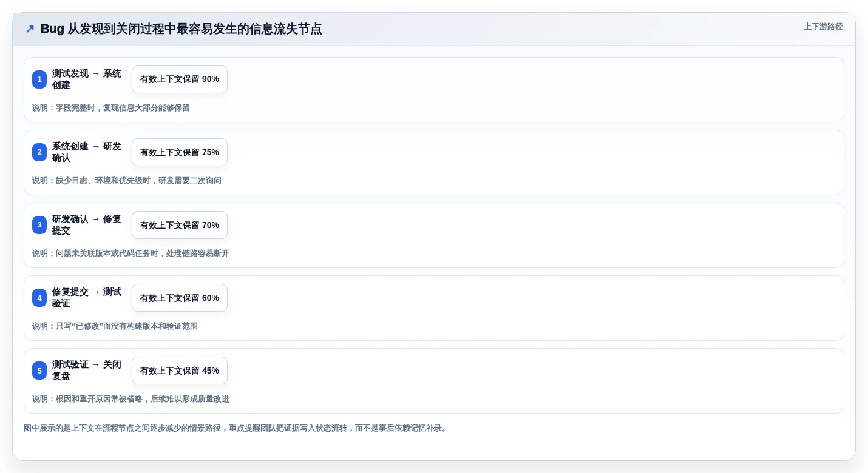Click the heading starting "Bug 从发现到关闭过程中"

click(181, 29)
